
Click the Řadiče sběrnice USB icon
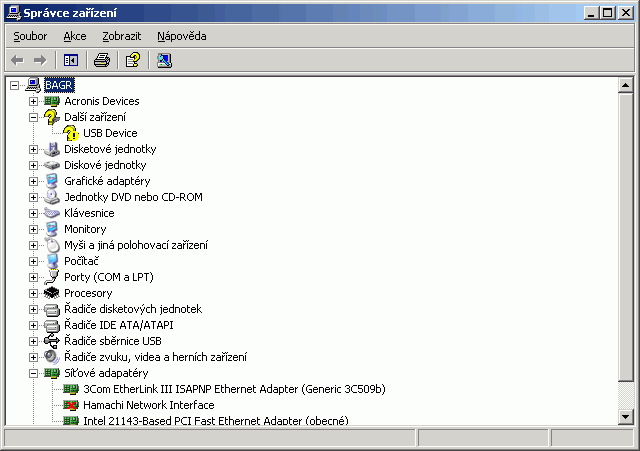[52, 341]
